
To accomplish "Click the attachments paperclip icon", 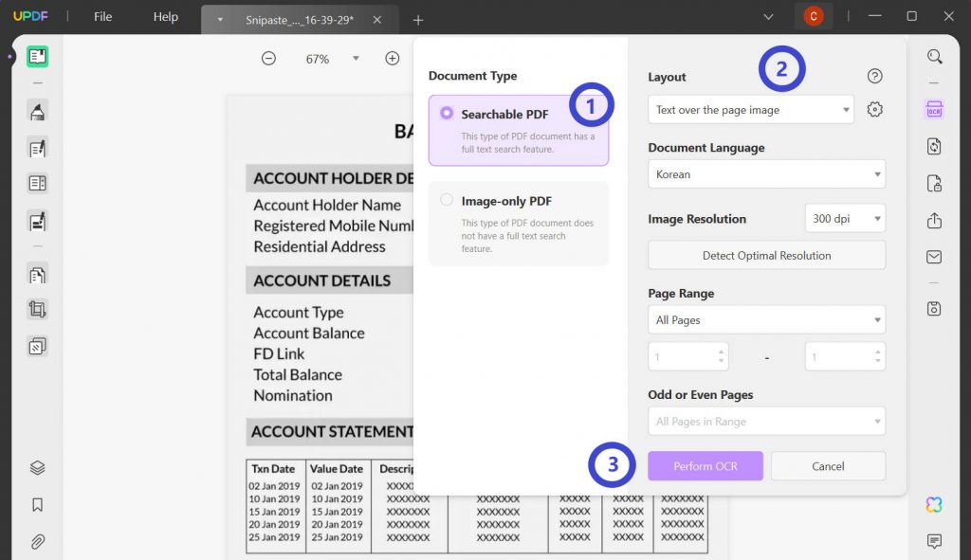I will 36,541.
